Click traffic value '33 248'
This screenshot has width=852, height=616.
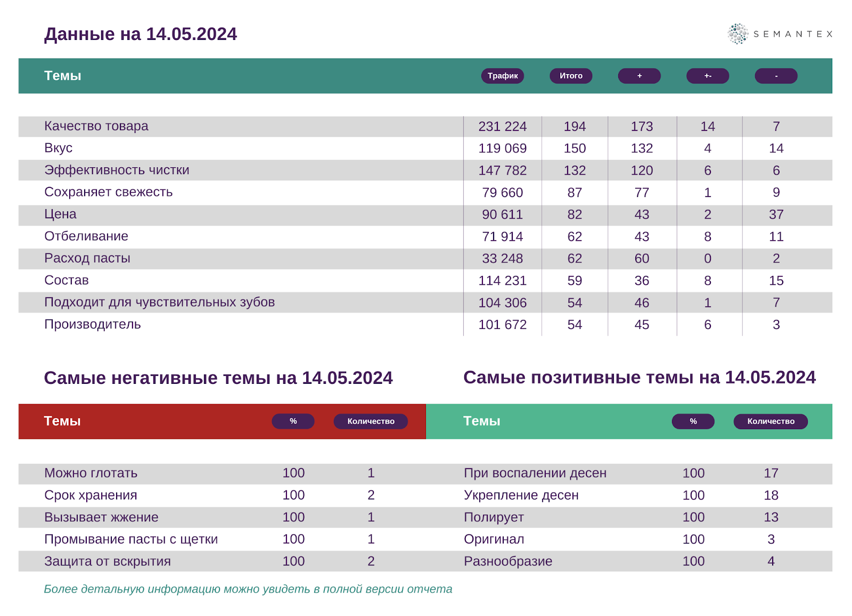(502, 259)
